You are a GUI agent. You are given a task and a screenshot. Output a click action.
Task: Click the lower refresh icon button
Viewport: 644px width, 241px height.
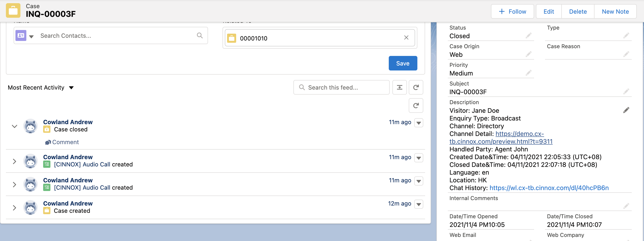(x=416, y=106)
